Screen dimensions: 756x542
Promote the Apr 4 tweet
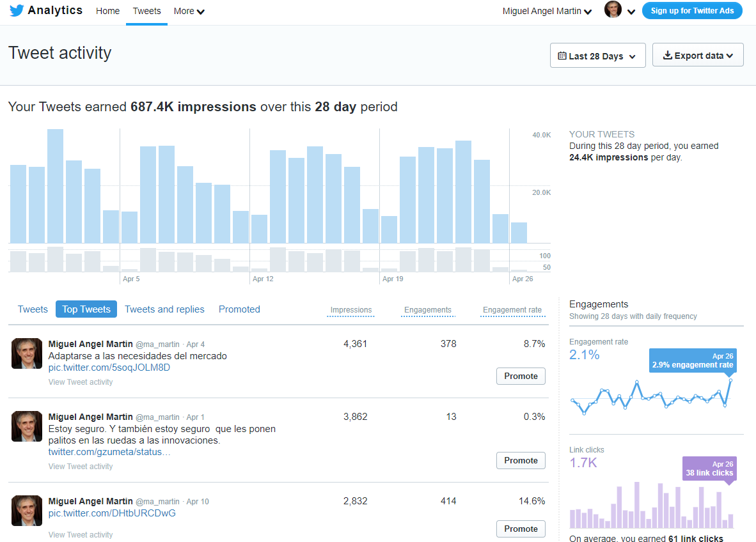click(521, 376)
